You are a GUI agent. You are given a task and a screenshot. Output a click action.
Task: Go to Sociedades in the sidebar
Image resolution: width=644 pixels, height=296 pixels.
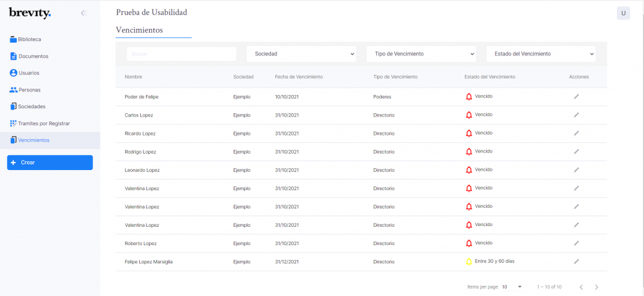(28, 106)
